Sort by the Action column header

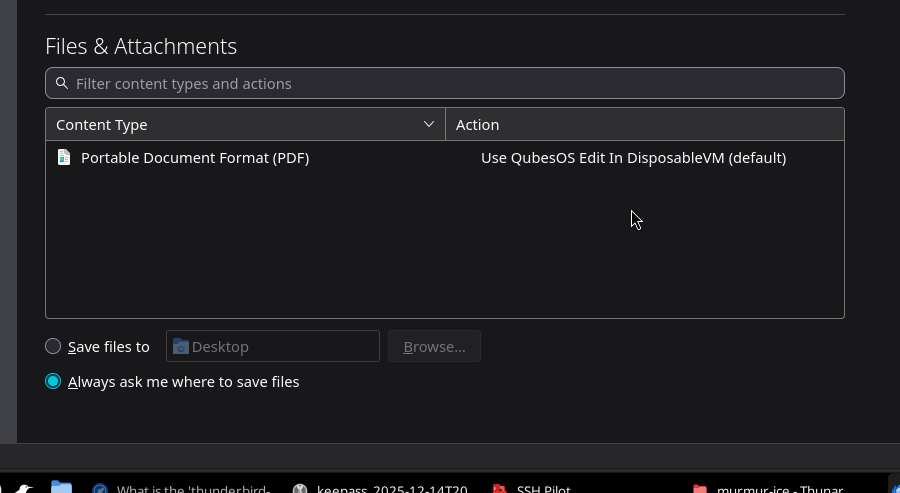click(x=644, y=124)
